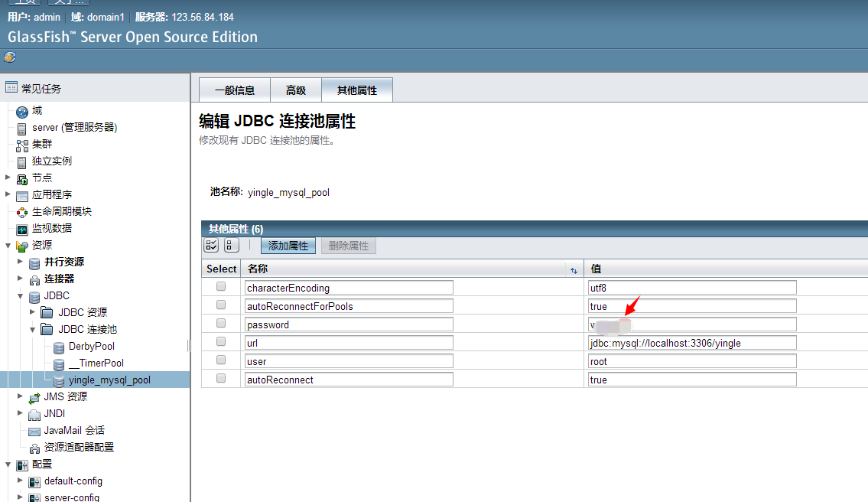Expand the Nodes (节点) tree node
Image resolution: width=868 pixels, height=502 pixels.
point(8,178)
